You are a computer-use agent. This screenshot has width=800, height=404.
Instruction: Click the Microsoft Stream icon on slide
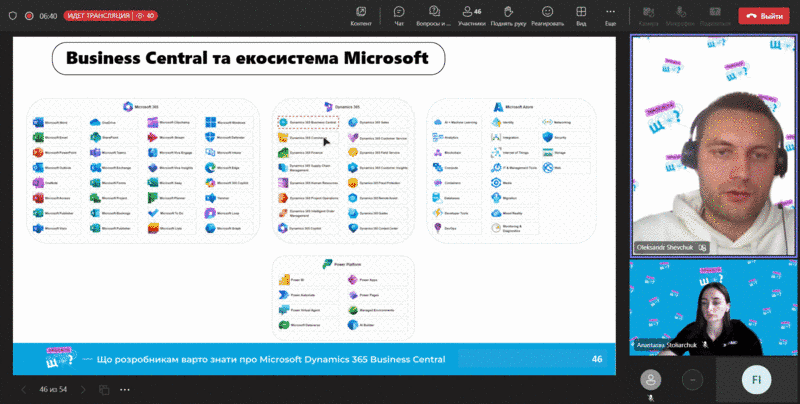pos(153,138)
